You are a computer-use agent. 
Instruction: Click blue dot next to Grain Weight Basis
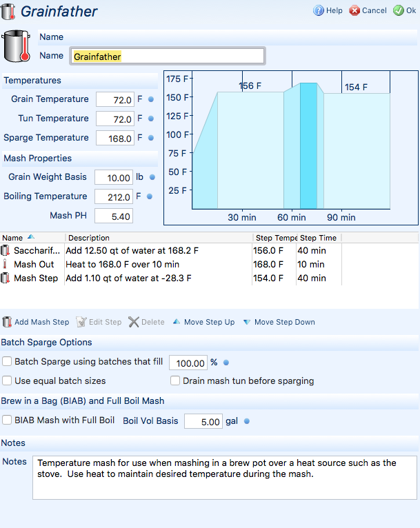point(152,177)
